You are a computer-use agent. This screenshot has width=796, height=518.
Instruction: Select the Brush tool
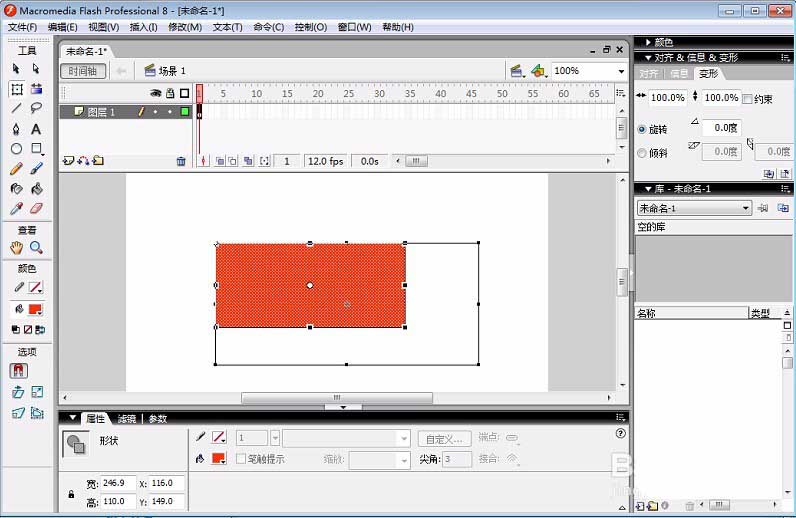coord(36,169)
